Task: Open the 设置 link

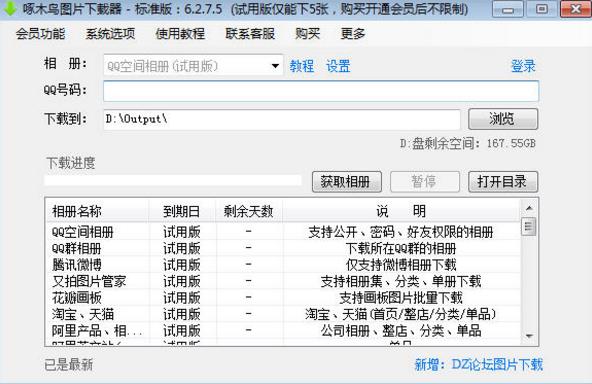Action: [x=338, y=66]
